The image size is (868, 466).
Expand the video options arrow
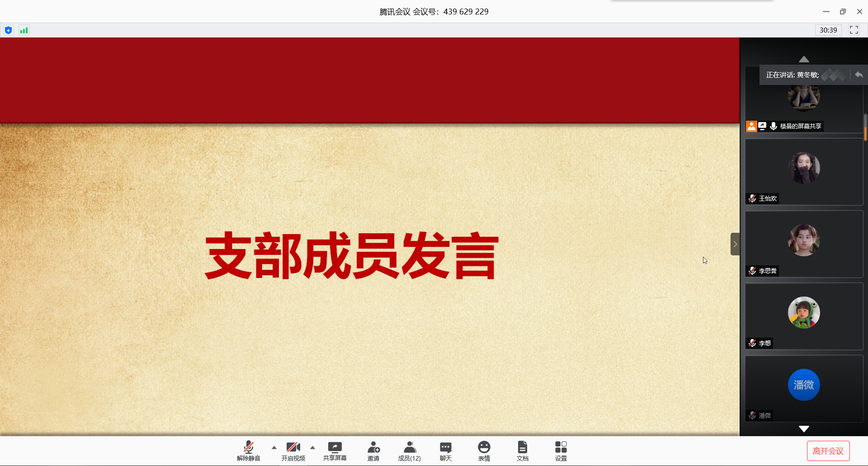(x=312, y=447)
